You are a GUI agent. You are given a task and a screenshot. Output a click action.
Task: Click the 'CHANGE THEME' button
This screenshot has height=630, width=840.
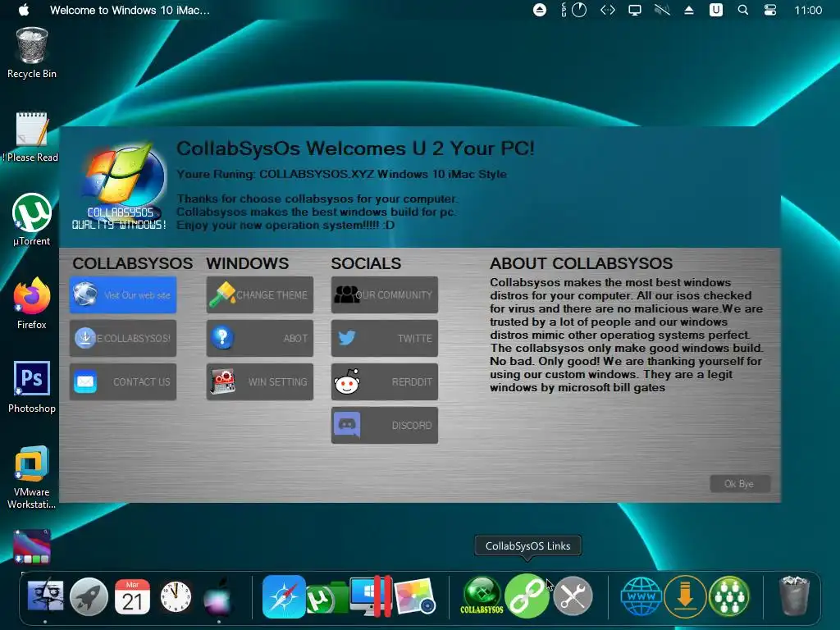[x=260, y=294]
